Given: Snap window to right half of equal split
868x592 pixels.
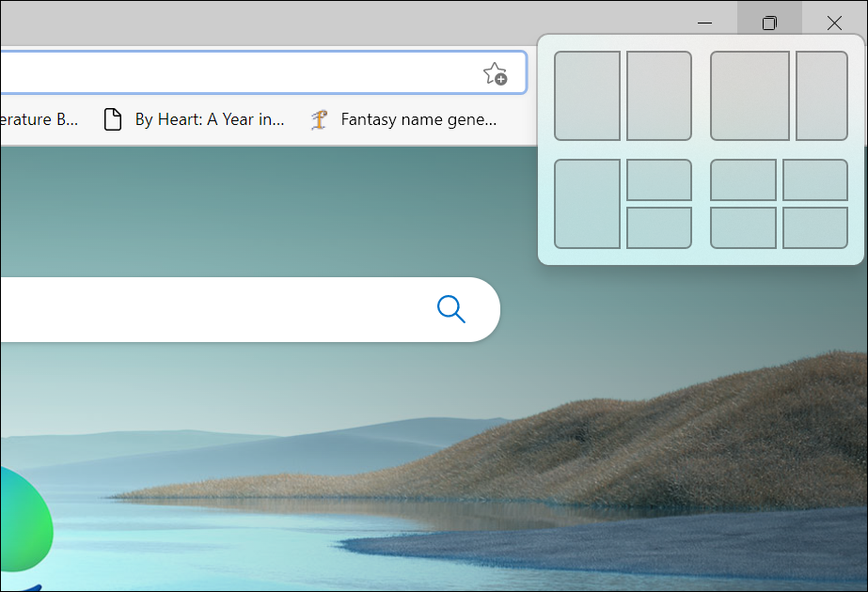Looking at the screenshot, I should [658, 96].
